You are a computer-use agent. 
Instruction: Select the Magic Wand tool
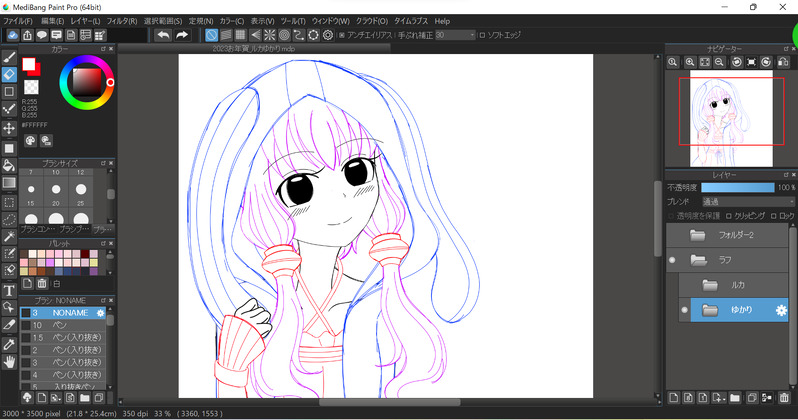point(9,237)
